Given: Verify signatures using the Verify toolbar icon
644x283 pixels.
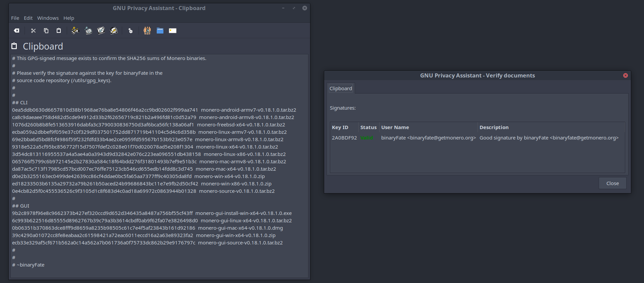Looking at the screenshot, I should [88, 31].
